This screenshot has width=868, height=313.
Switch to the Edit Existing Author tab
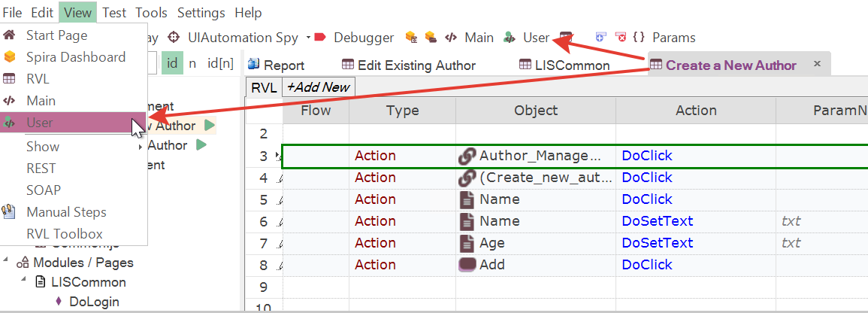[409, 65]
